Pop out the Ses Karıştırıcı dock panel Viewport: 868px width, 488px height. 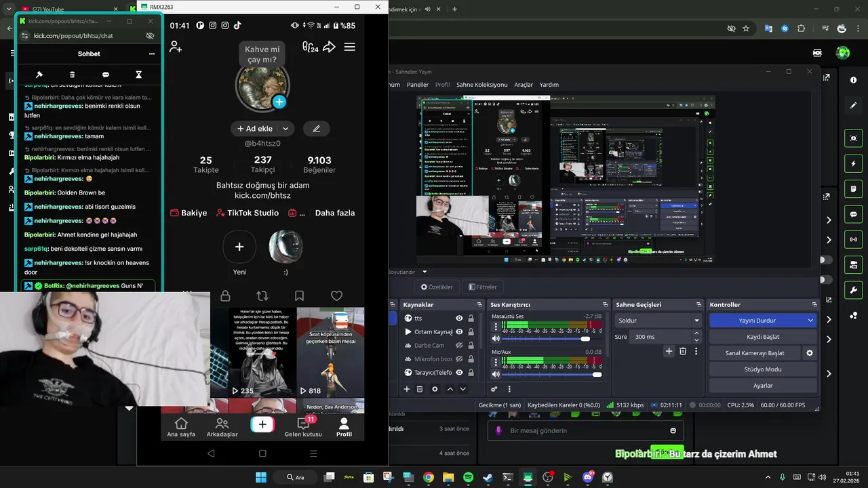605,305
